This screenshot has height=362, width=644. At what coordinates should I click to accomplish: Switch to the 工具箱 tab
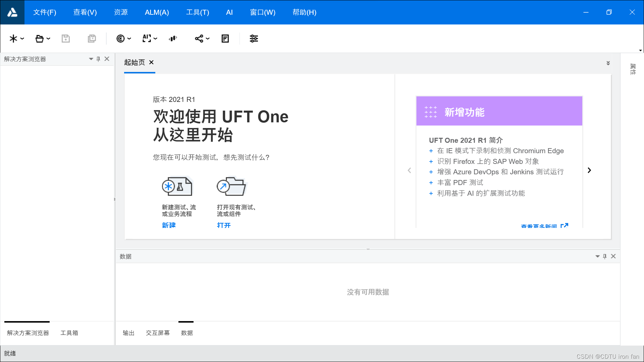(x=69, y=333)
